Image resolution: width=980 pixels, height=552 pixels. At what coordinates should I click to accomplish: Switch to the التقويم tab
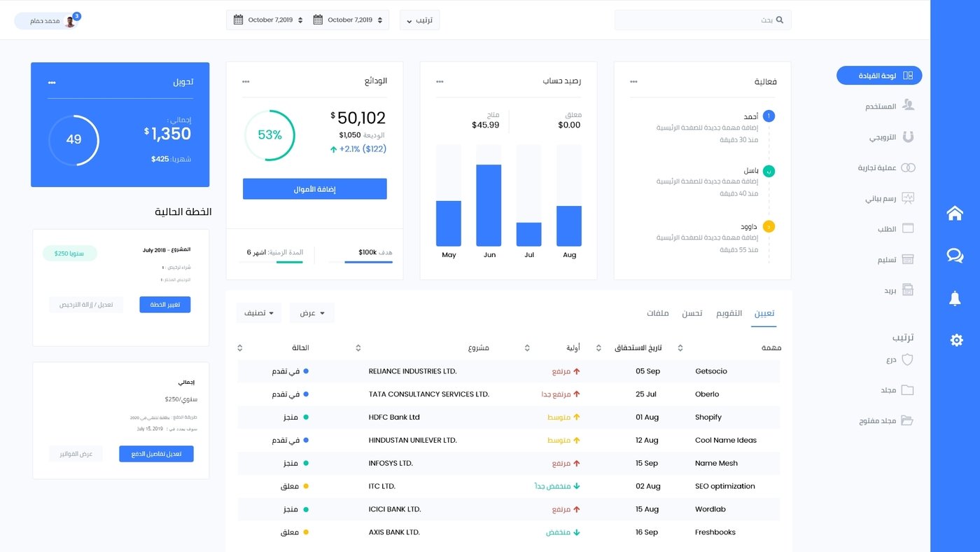coord(730,314)
